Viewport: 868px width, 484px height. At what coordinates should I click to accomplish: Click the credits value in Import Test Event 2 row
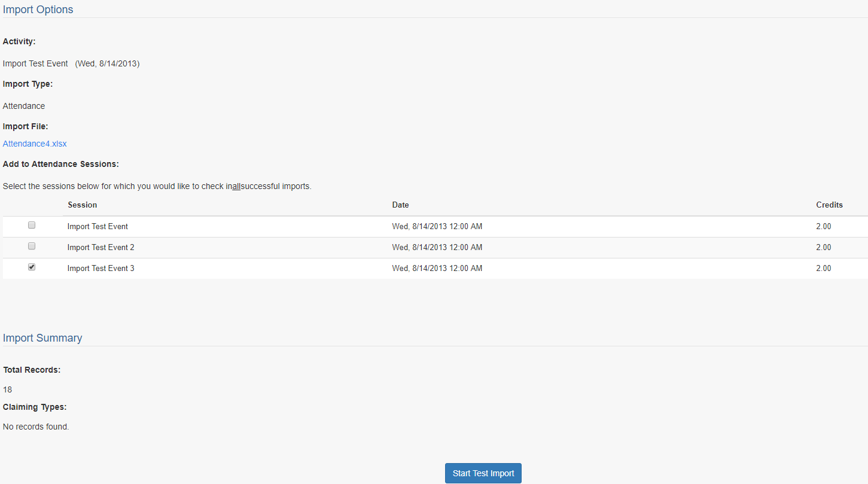[x=823, y=248]
